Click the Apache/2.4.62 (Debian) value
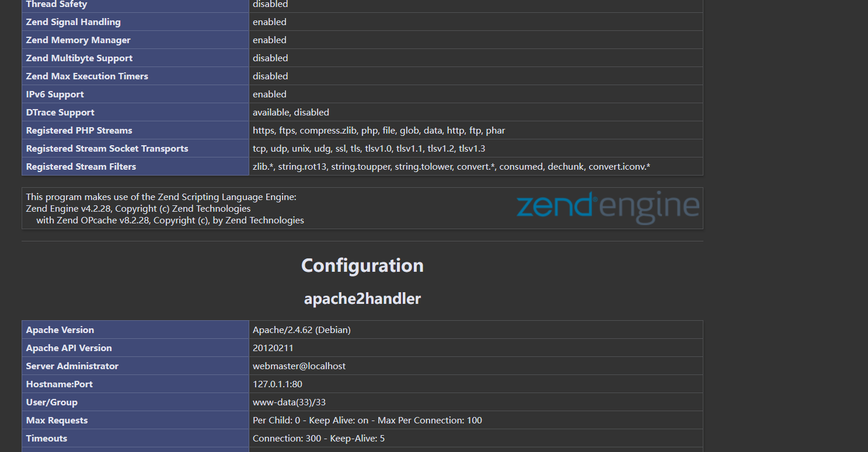The image size is (868, 452). pos(301,330)
